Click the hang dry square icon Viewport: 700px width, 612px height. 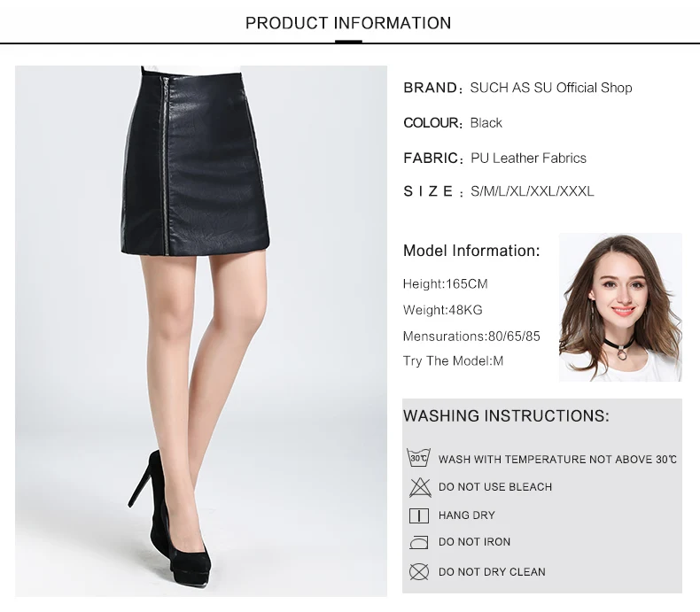(x=419, y=515)
